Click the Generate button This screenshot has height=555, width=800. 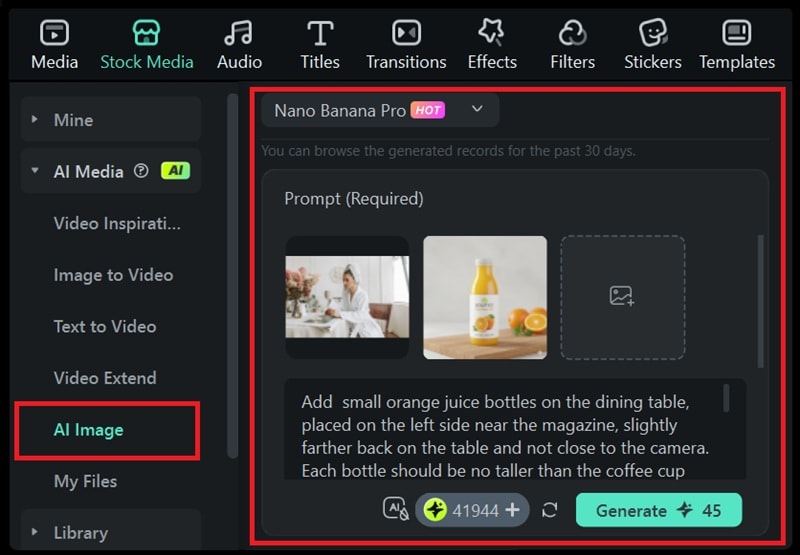659,510
